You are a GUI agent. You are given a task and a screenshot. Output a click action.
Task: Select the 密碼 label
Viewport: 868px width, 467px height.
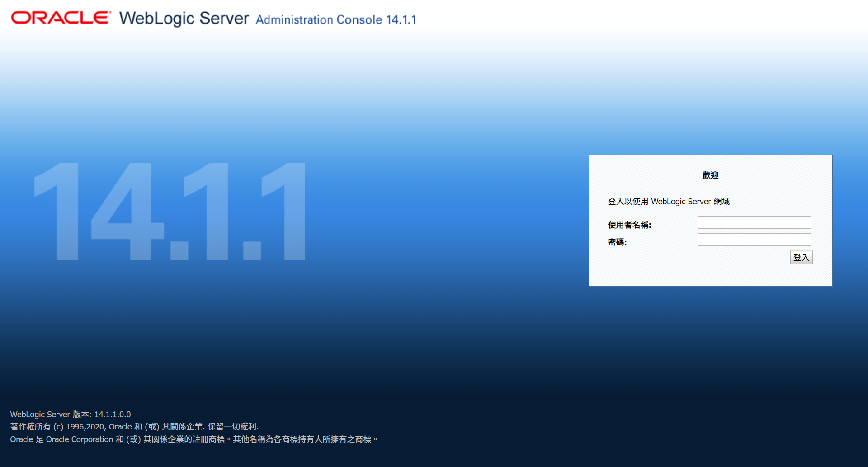click(617, 242)
